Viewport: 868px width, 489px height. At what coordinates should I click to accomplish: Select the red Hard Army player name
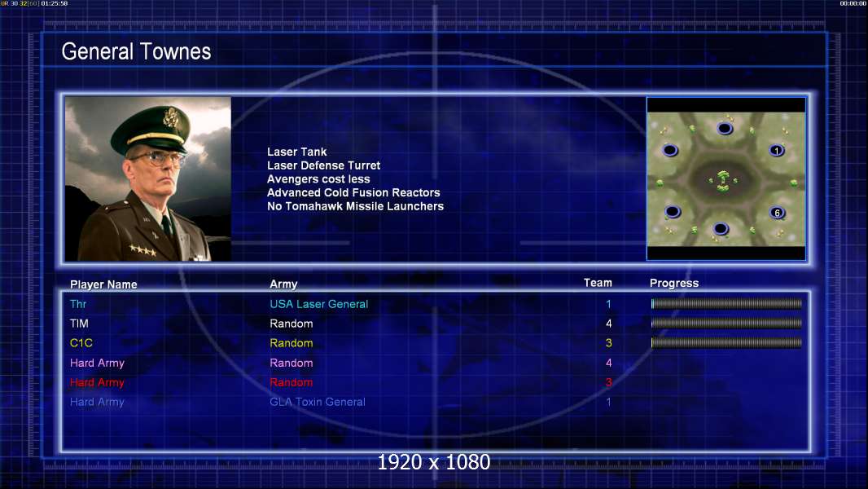click(x=97, y=383)
